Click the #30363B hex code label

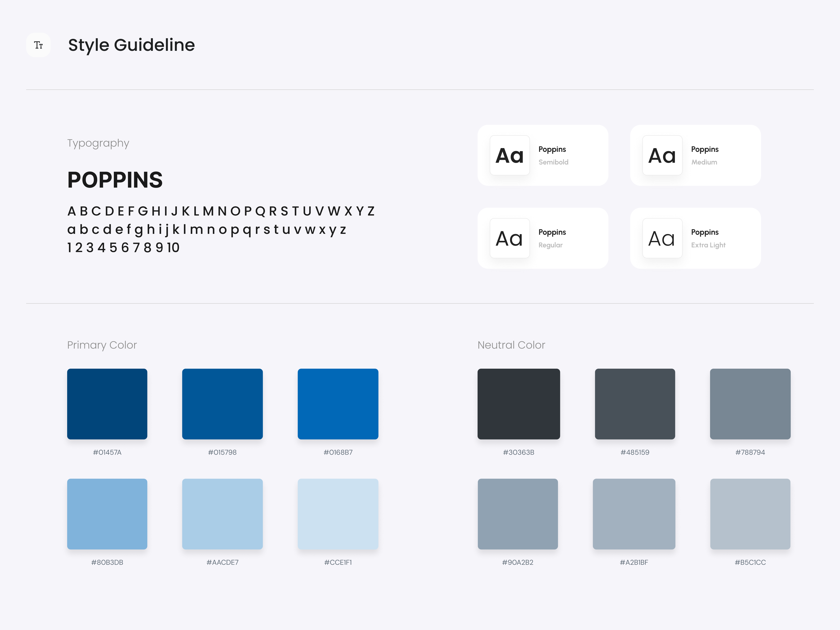point(519,453)
